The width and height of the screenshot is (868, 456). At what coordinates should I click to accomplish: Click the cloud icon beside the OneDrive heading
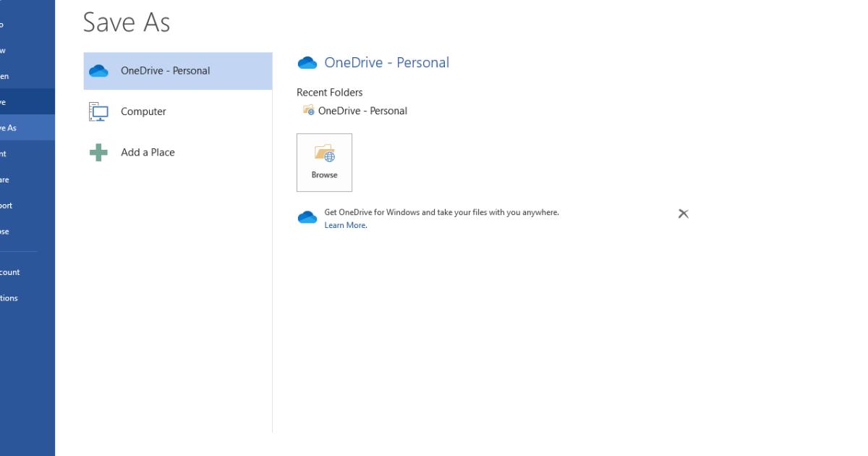[307, 62]
